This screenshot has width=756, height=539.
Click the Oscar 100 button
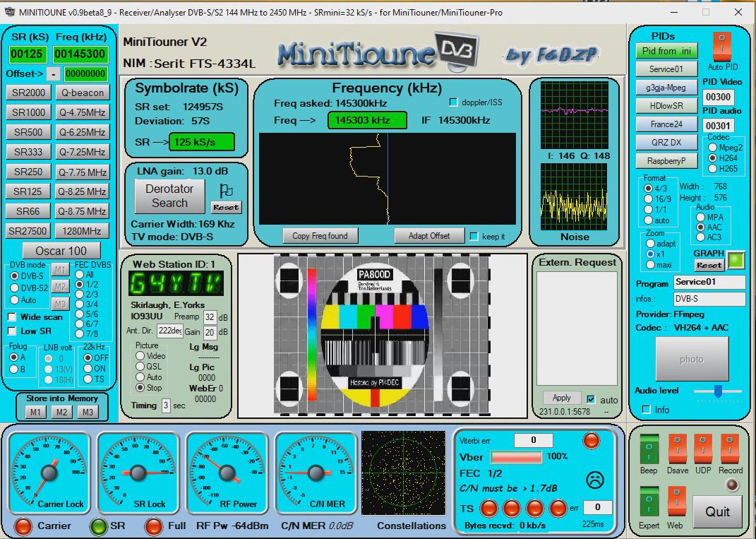click(61, 251)
